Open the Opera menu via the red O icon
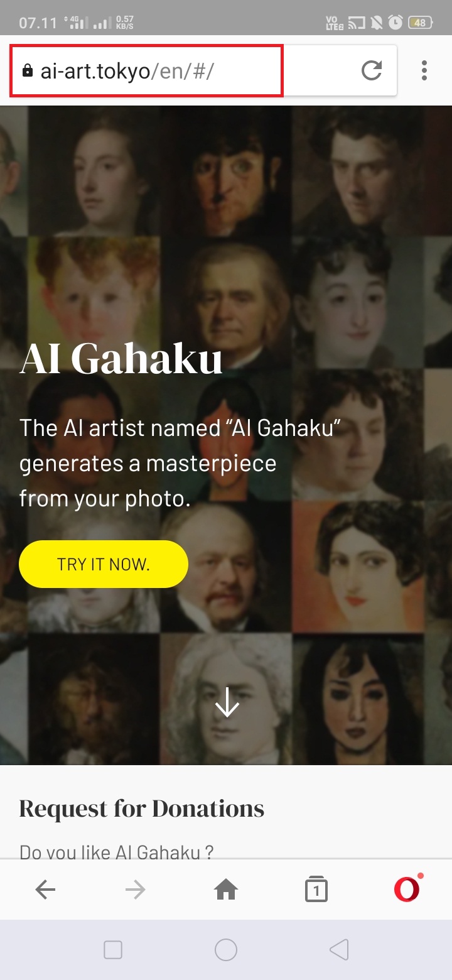The image size is (452, 980). click(407, 889)
